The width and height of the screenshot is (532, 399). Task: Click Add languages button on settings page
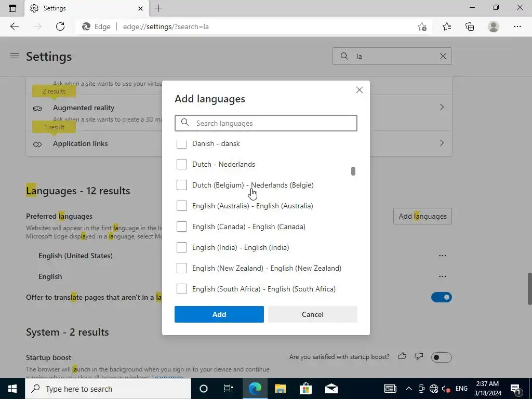coord(422,216)
